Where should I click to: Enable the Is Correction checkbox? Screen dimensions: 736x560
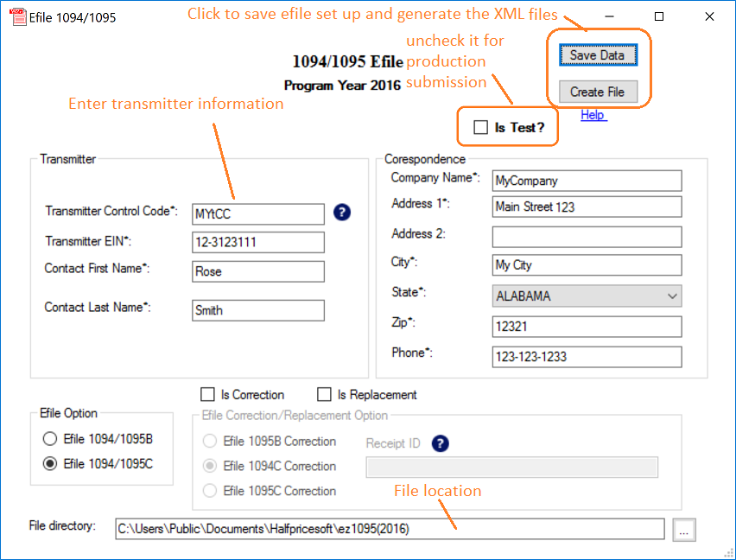coord(207,394)
